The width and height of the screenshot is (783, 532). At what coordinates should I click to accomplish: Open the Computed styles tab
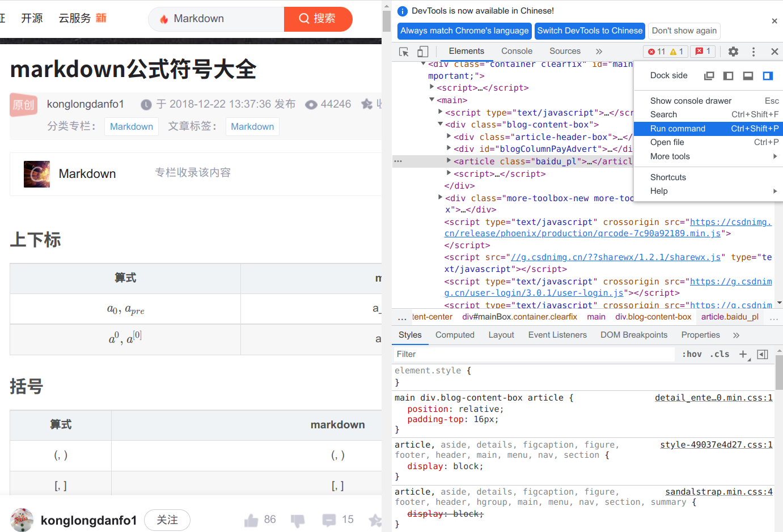pyautogui.click(x=455, y=335)
